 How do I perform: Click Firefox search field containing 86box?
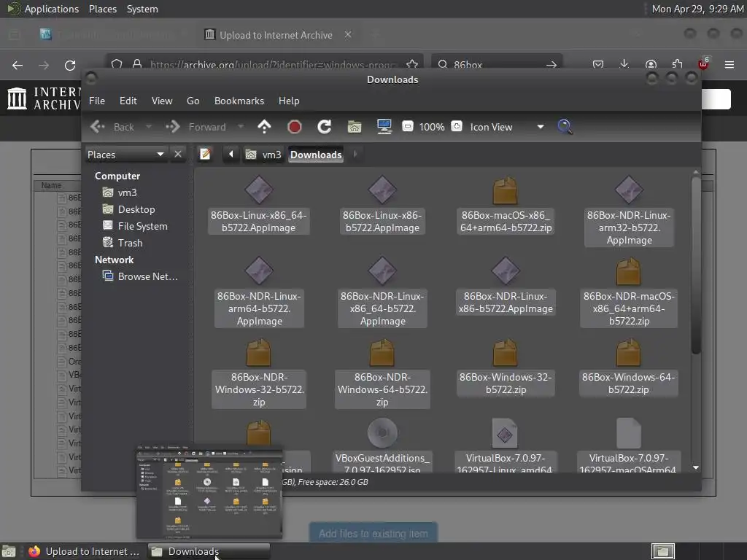497,64
